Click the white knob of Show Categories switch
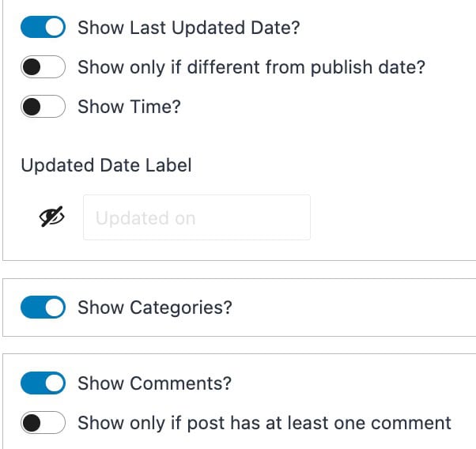Screen dimensions: 476x449 (x=54, y=308)
